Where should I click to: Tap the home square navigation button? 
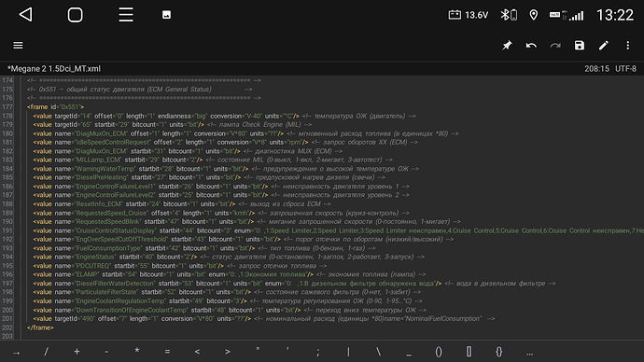(x=76, y=15)
